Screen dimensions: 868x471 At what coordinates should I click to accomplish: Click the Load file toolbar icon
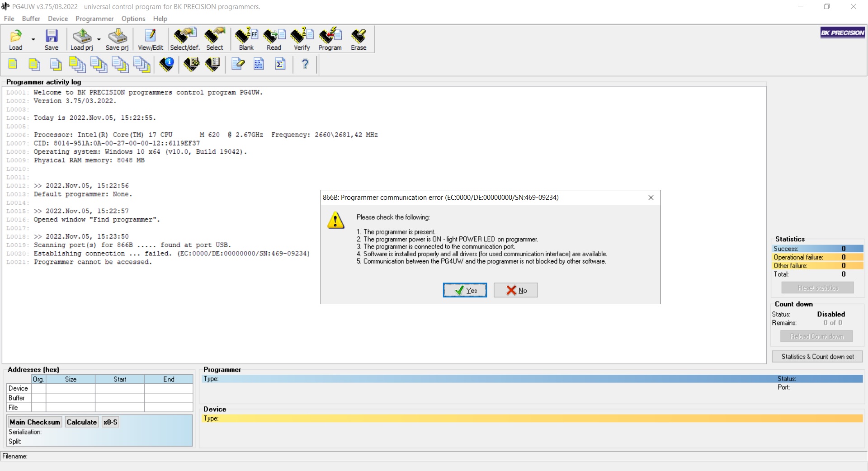coord(15,39)
